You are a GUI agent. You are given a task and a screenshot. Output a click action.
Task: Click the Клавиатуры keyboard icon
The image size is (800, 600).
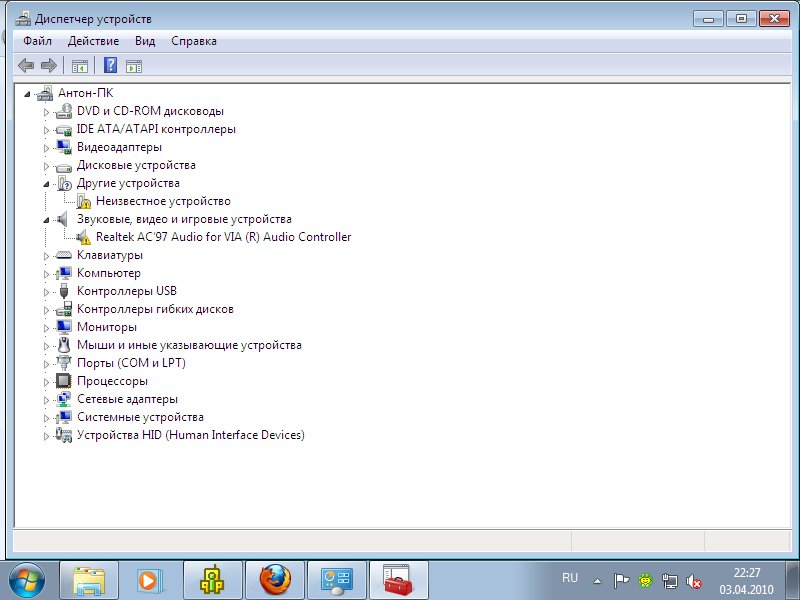64,255
